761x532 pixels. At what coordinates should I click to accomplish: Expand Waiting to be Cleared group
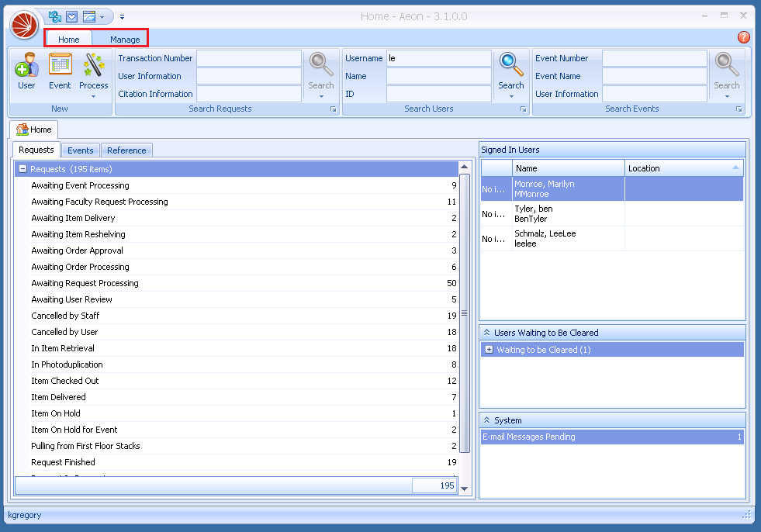[489, 350]
